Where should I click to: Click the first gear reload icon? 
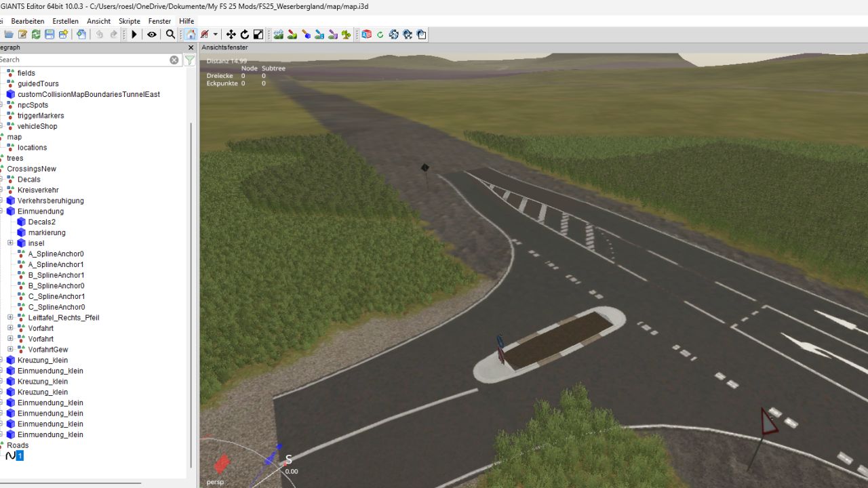[x=394, y=35]
